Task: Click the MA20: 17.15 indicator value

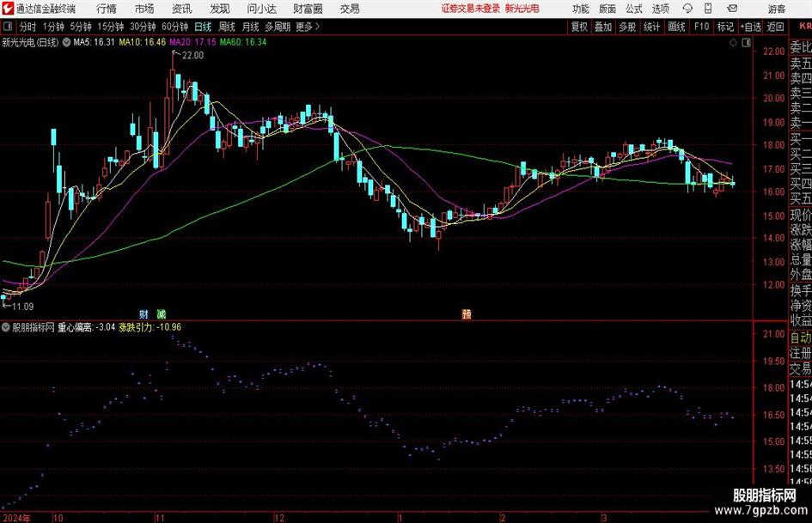Action: tap(192, 42)
